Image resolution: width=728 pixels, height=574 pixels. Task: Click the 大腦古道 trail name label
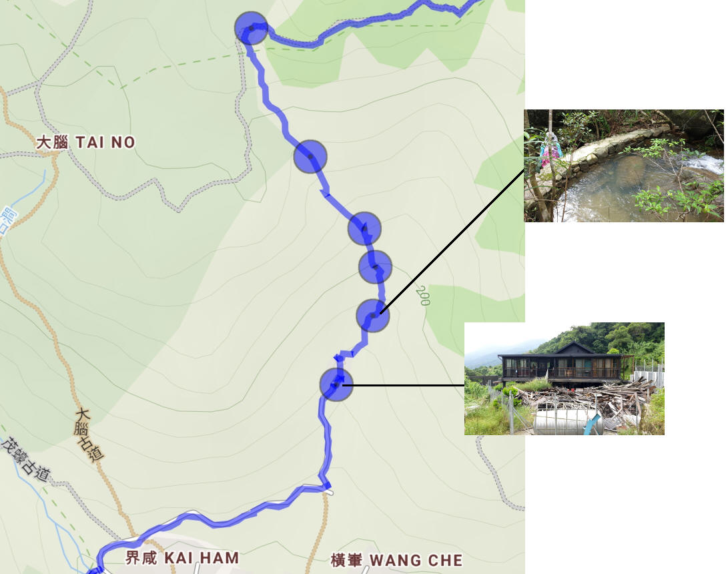tap(88, 435)
